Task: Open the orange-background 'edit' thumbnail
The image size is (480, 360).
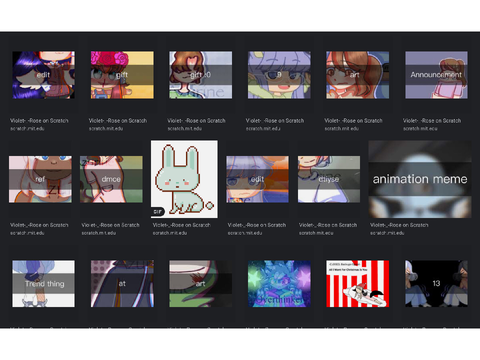Action: 258,179
